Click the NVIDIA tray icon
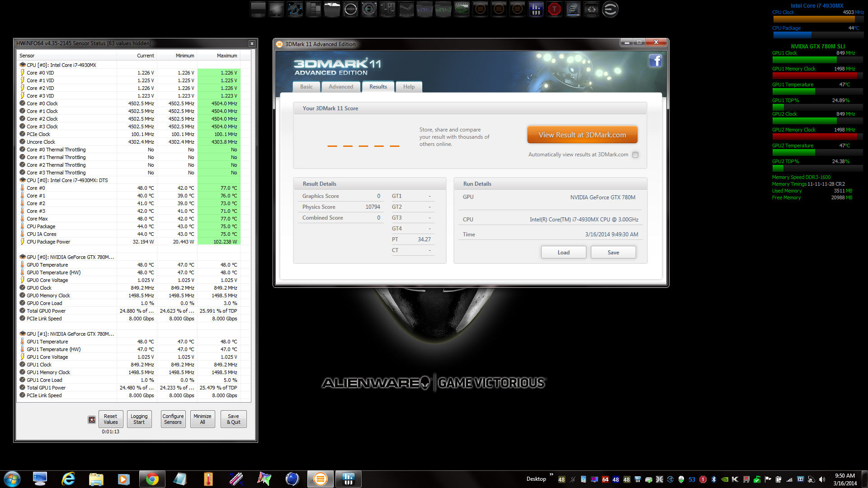Viewport: 868px width, 488px height. [x=725, y=479]
